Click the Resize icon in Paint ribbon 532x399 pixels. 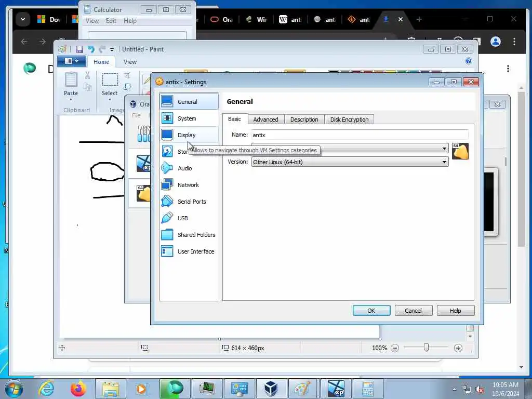click(x=127, y=87)
